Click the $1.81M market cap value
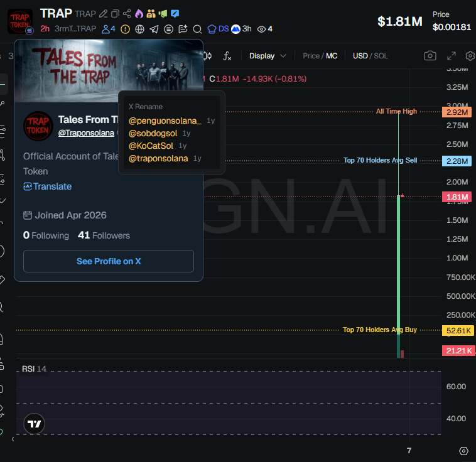Viewport: 476px width, 462px height. click(400, 21)
